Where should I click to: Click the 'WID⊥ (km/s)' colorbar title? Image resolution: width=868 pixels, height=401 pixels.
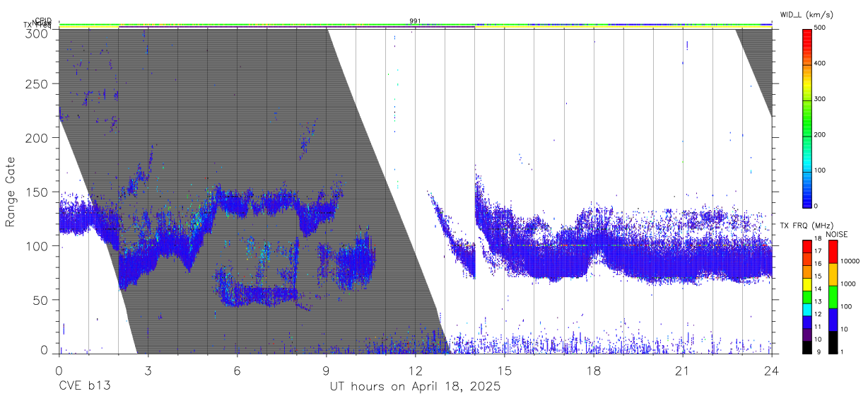click(809, 15)
